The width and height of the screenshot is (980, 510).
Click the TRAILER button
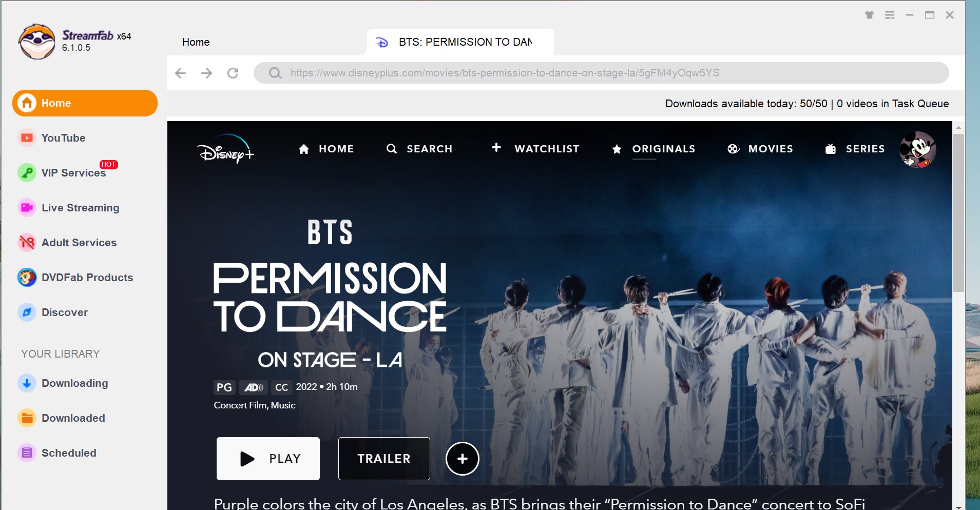point(384,459)
